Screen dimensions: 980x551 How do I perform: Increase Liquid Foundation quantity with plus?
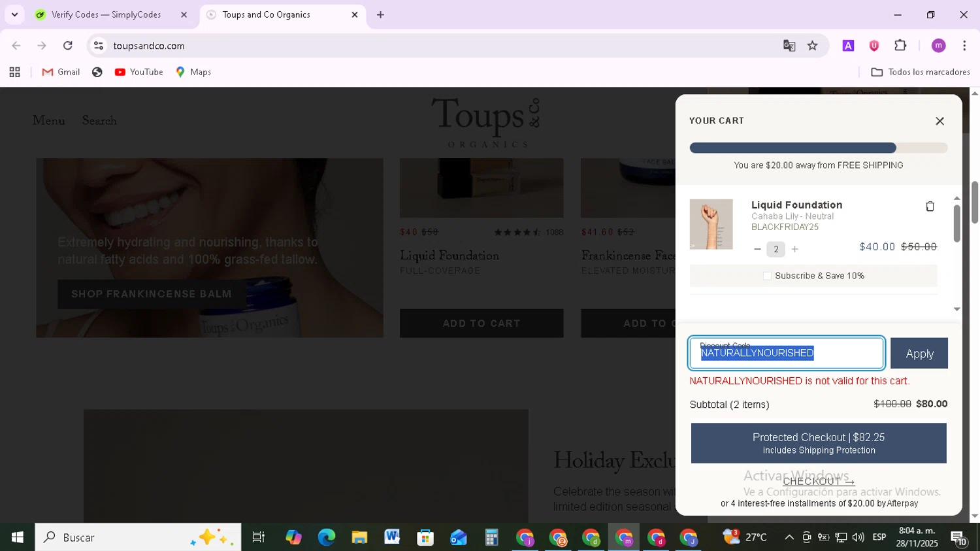(794, 249)
